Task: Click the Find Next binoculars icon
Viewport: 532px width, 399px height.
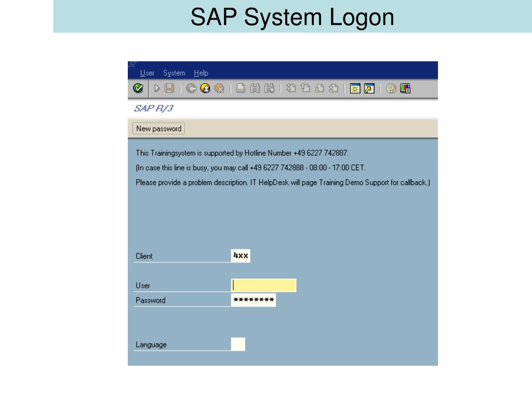Action: [270, 88]
